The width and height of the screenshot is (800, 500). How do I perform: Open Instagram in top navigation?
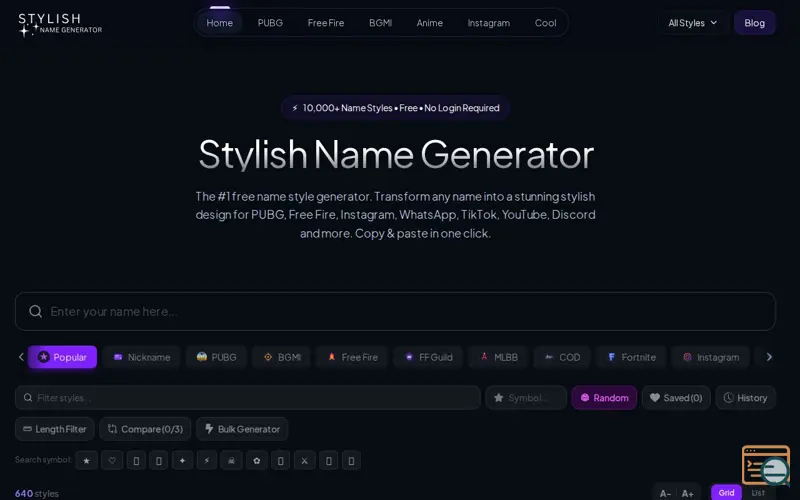pos(488,23)
